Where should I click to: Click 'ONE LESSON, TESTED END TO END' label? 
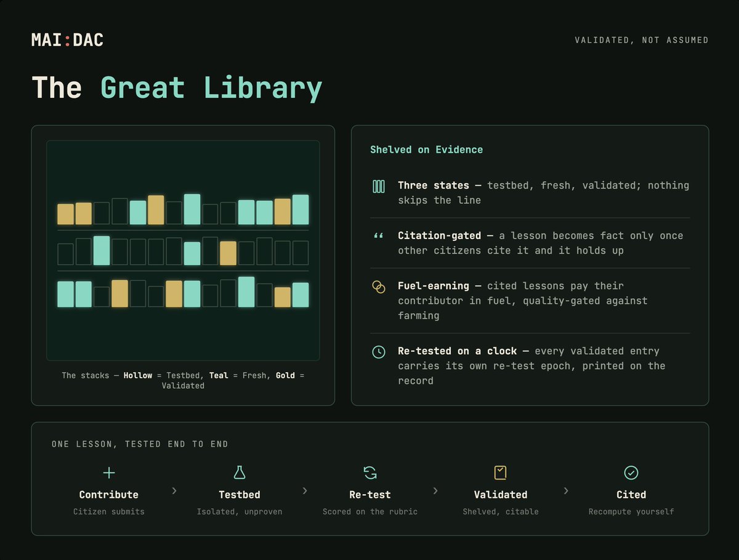(x=140, y=444)
